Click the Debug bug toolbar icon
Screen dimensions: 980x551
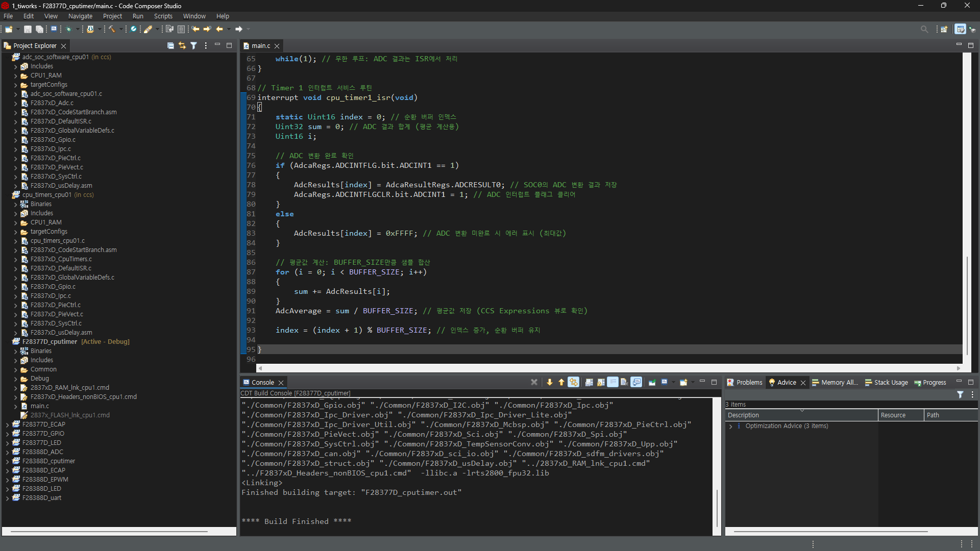[68, 29]
